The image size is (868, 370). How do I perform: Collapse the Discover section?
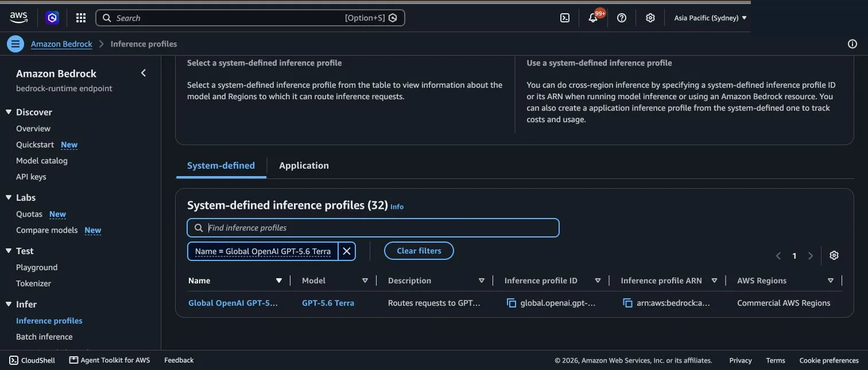pyautogui.click(x=9, y=112)
